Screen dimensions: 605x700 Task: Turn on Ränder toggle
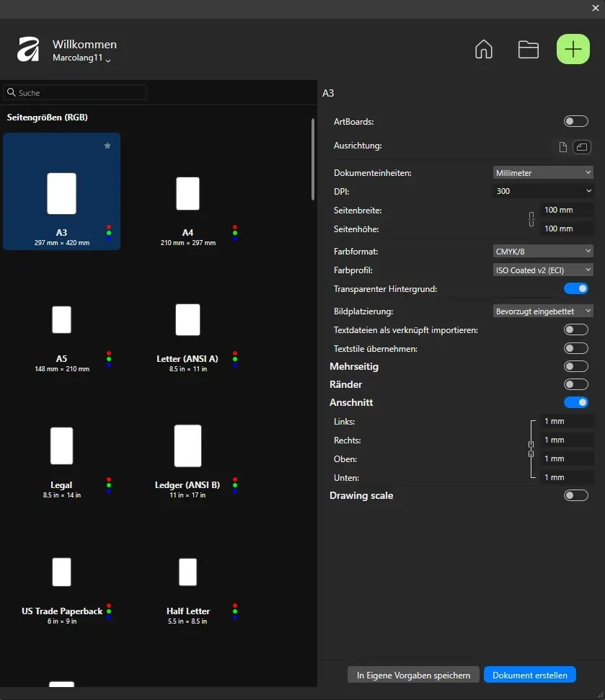[x=576, y=384]
